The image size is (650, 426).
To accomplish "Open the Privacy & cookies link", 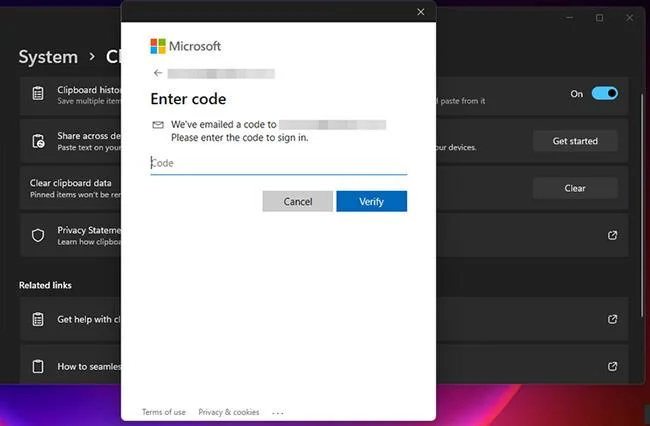I will 229,412.
